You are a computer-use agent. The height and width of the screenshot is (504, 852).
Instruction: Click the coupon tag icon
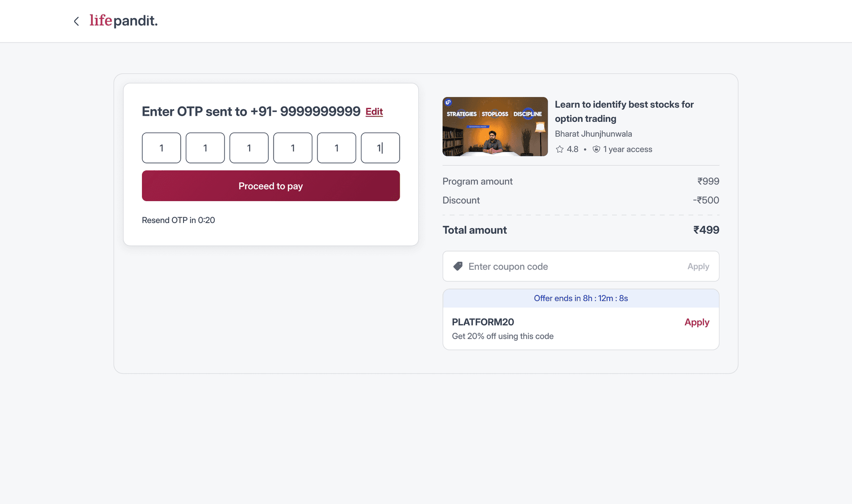pos(458,266)
